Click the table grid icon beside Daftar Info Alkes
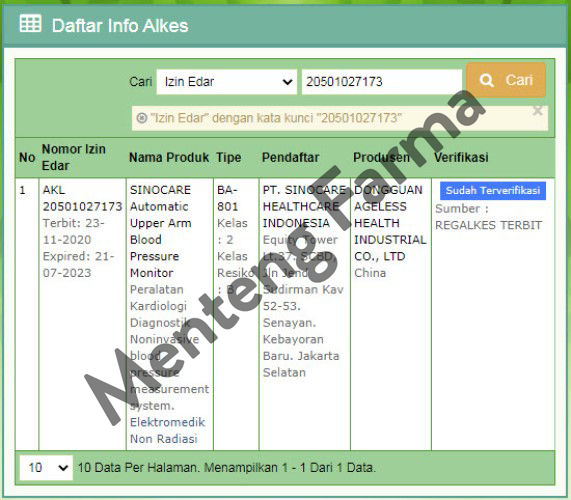The image size is (571, 500). (30, 24)
